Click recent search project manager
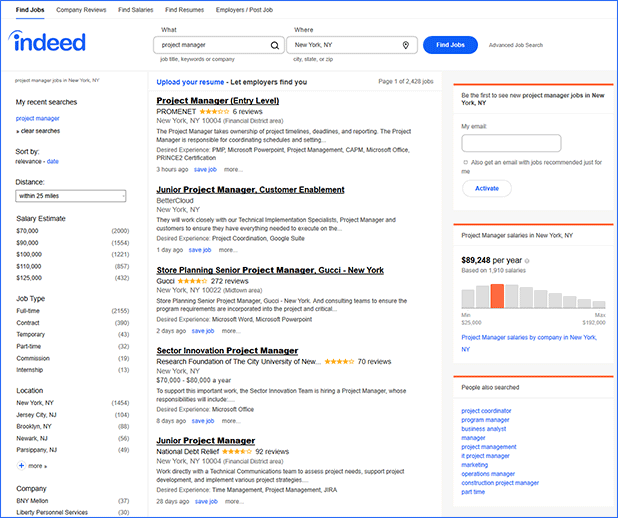The width and height of the screenshot is (618, 518). tap(37, 118)
